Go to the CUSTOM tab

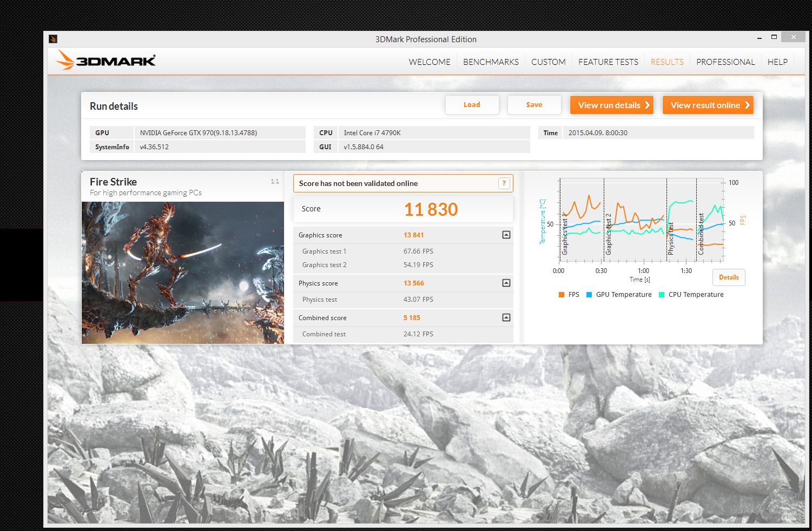tap(548, 62)
